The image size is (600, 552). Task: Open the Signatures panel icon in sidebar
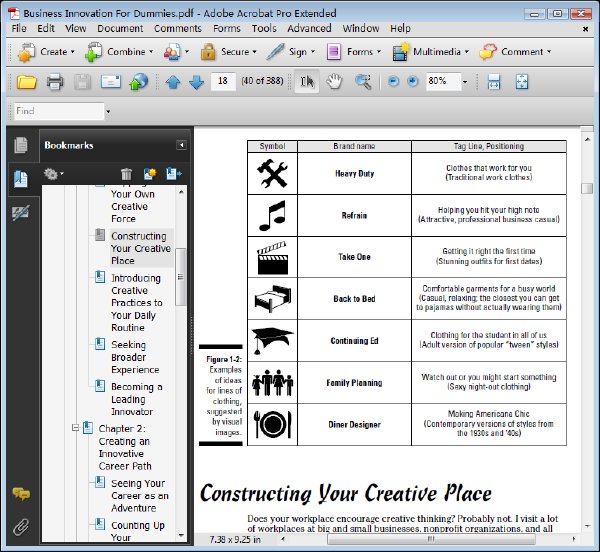[21, 213]
